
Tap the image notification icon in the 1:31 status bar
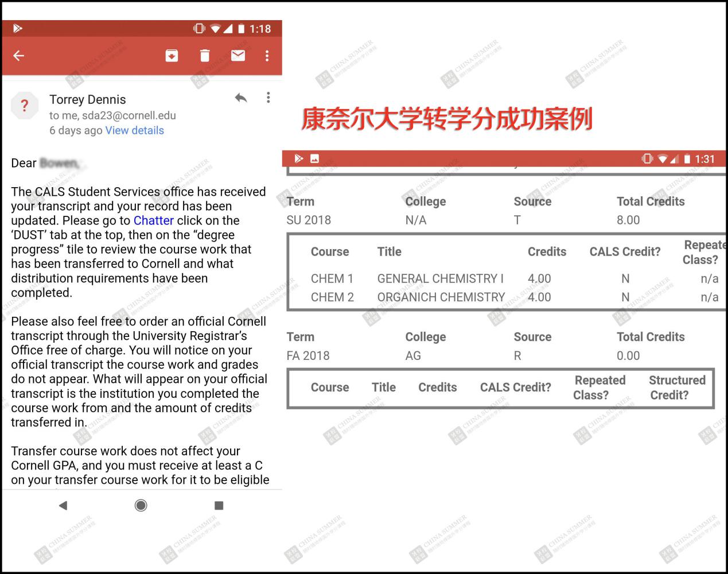pyautogui.click(x=314, y=158)
